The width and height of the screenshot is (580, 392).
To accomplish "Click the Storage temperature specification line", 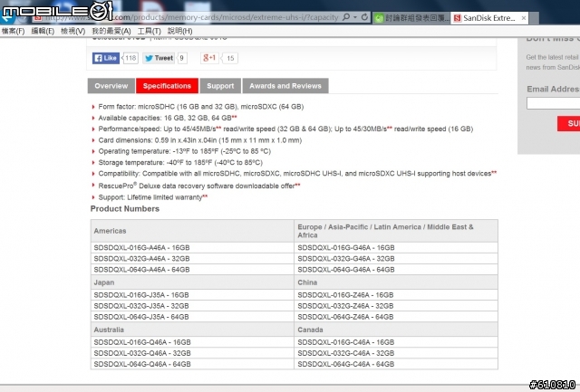I will click(x=180, y=163).
